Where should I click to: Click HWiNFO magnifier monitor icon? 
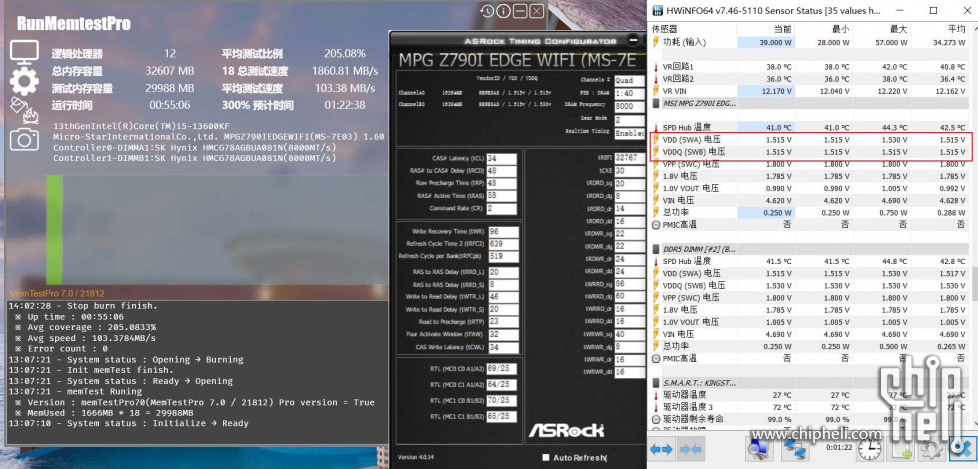(x=759, y=449)
